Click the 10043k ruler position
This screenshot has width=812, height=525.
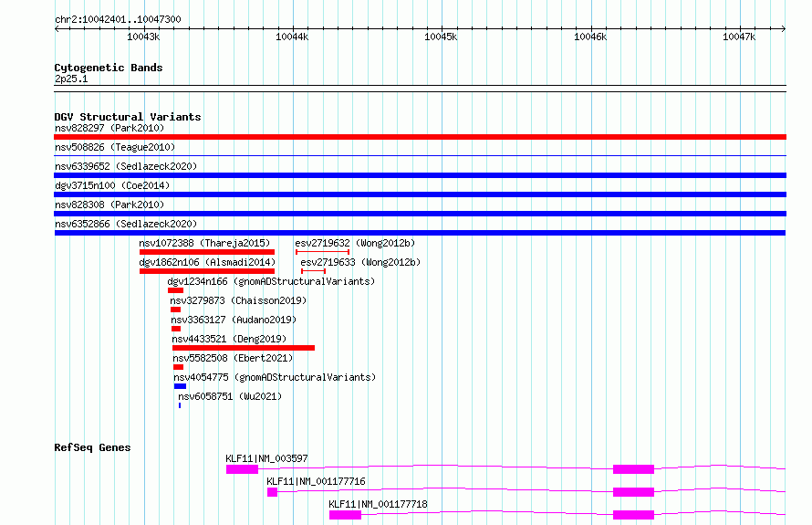[x=143, y=37]
